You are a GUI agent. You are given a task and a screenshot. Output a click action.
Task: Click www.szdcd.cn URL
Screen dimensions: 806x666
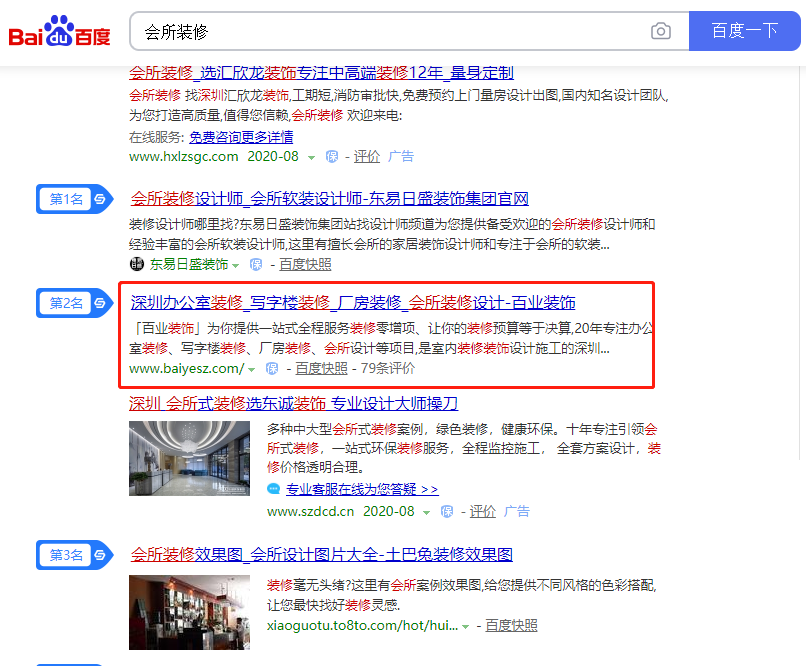(x=310, y=511)
